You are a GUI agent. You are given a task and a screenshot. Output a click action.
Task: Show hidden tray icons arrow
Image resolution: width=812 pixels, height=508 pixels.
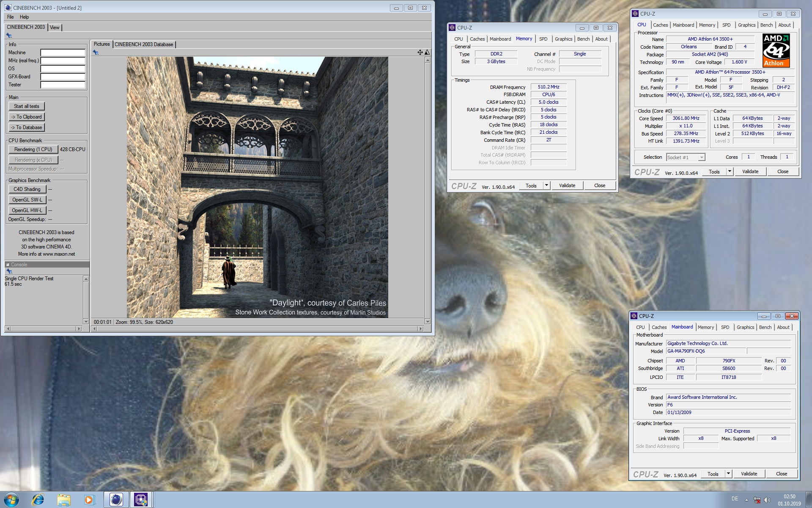pyautogui.click(x=746, y=500)
